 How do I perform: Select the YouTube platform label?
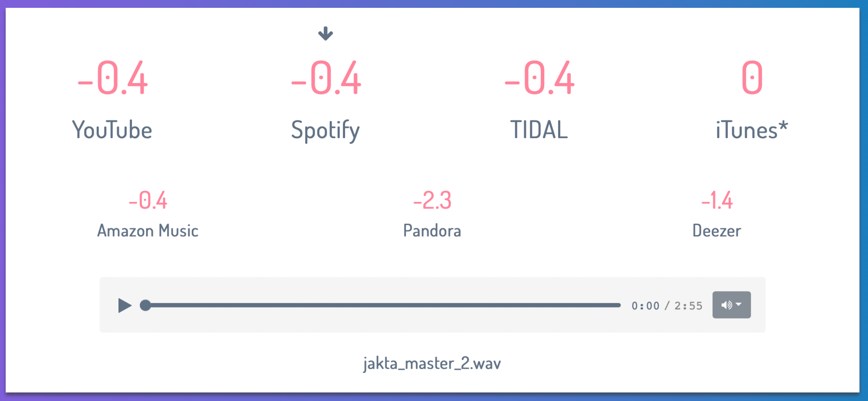tap(112, 130)
